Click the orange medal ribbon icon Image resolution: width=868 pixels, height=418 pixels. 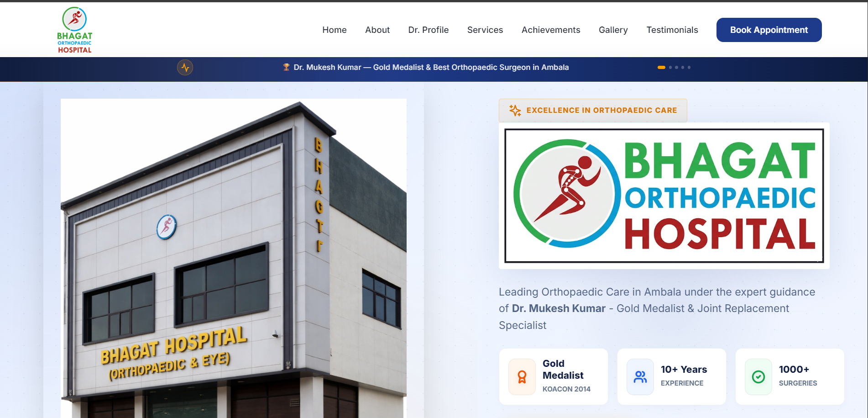click(522, 377)
